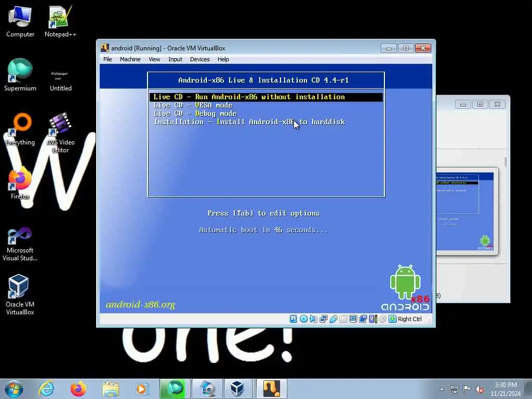The width and height of the screenshot is (532, 399).
Task: Open the Help menu
Action: (223, 59)
